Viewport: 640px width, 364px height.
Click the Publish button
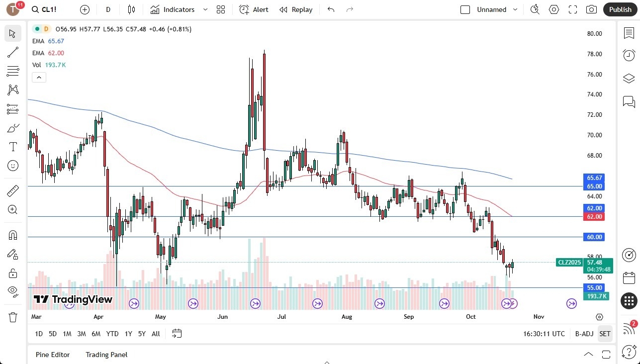620,9
